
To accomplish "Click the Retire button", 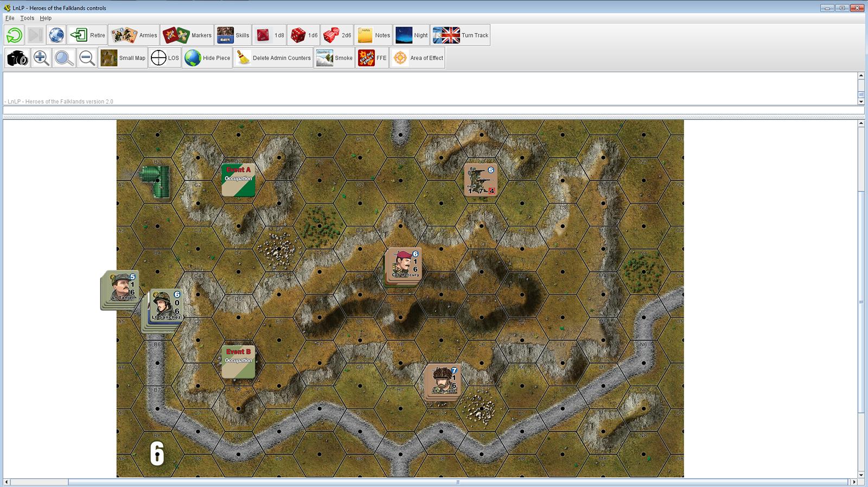I will click(87, 35).
